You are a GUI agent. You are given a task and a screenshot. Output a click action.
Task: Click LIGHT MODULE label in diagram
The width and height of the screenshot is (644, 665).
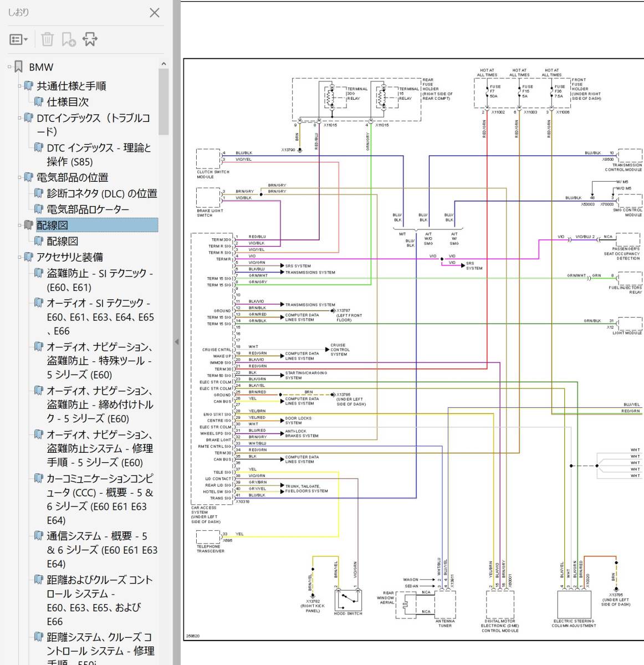click(627, 333)
